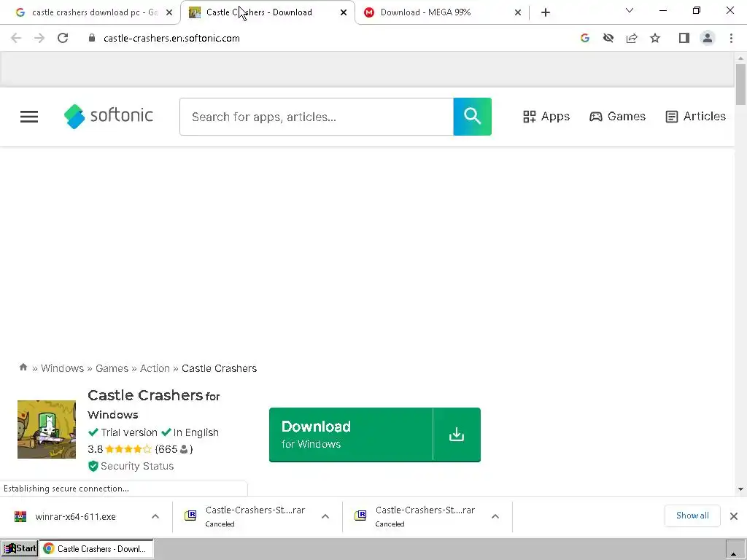The height and width of the screenshot is (560, 747).
Task: Click the page vertical scrollbar thumb
Action: 740,85
